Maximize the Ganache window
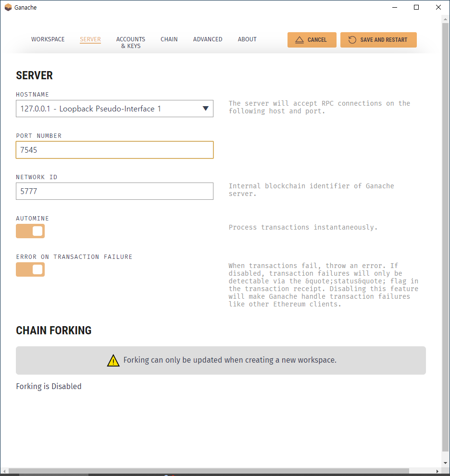 coord(416,7)
